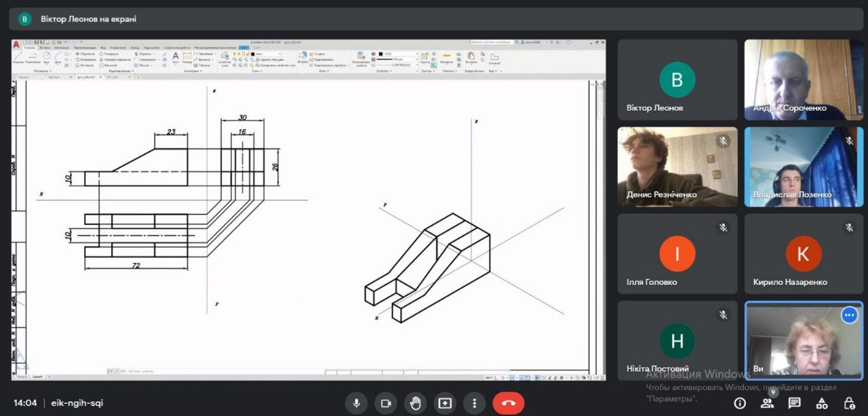Activate the Масштаб (scale) tool

coord(108,65)
